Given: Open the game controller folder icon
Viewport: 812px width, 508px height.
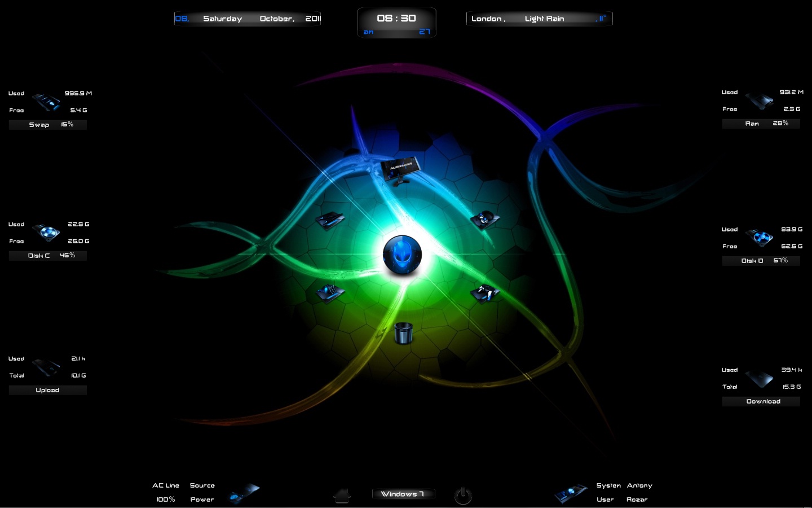Looking at the screenshot, I should pyautogui.click(x=485, y=293).
